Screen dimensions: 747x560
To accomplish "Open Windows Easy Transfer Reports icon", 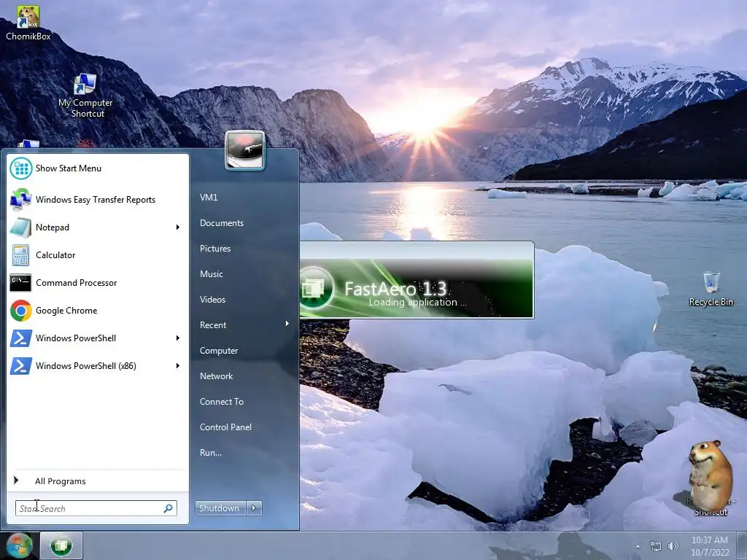I will click(21, 200).
